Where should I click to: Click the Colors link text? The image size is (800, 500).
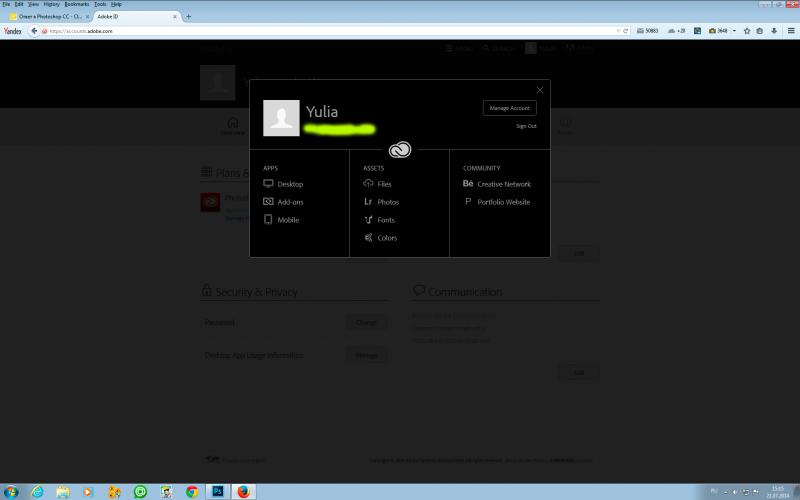[387, 238]
